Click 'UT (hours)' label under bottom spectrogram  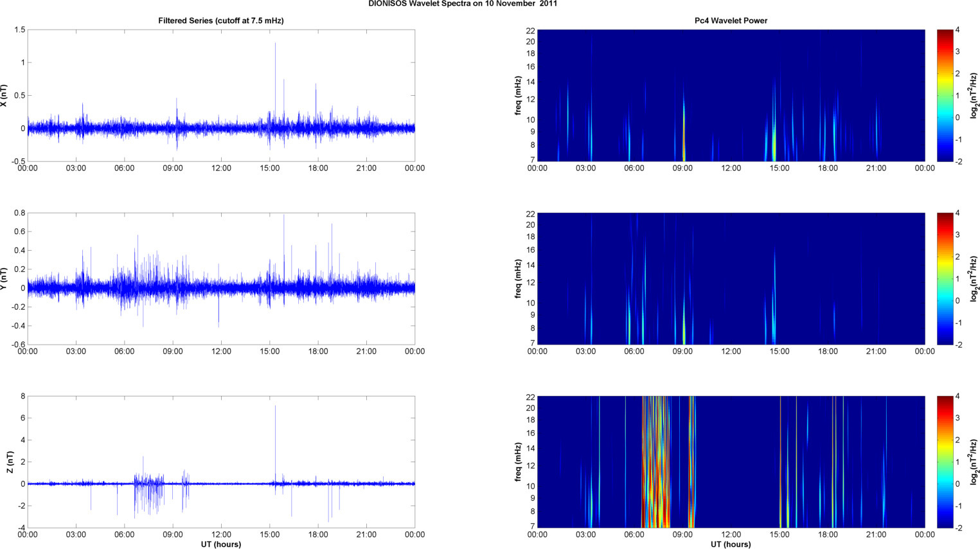(731, 544)
